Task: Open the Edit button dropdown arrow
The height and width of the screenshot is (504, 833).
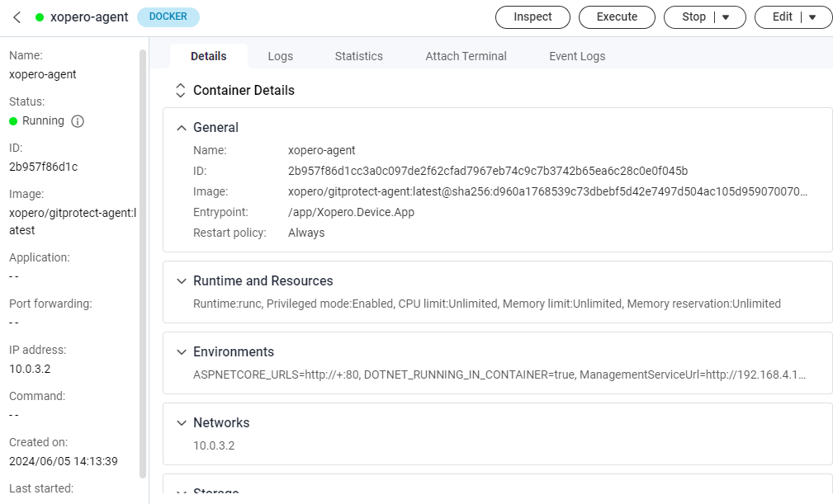Action: coord(812,17)
